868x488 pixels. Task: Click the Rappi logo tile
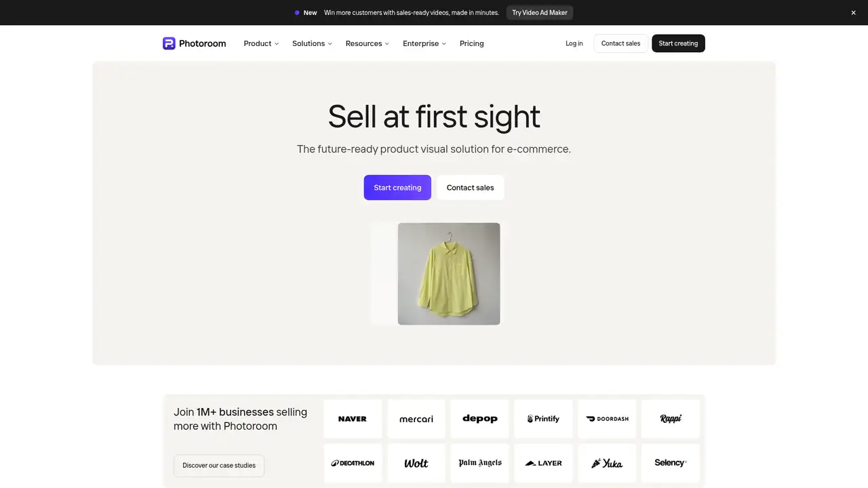pos(671,419)
